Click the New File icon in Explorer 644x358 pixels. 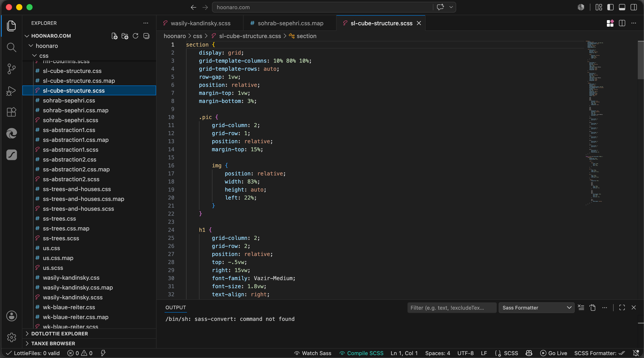(x=114, y=36)
